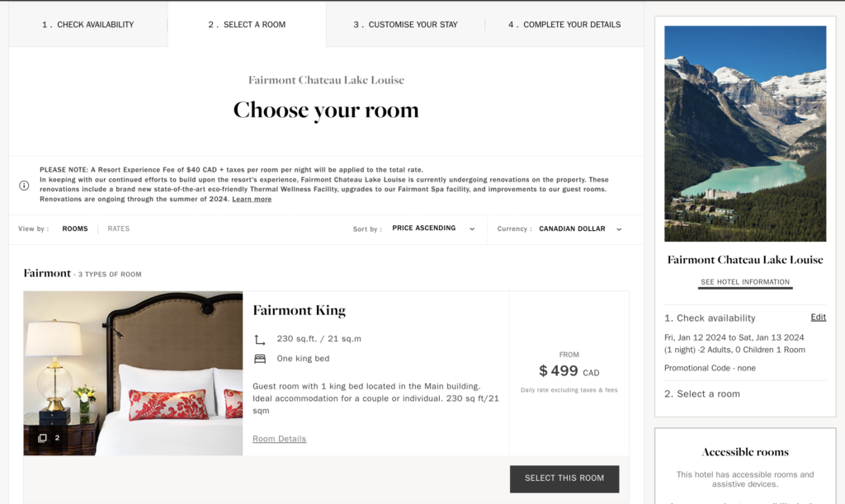Click the bed icon next to One king bed
Viewport: 845px width, 504px height.
(260, 359)
